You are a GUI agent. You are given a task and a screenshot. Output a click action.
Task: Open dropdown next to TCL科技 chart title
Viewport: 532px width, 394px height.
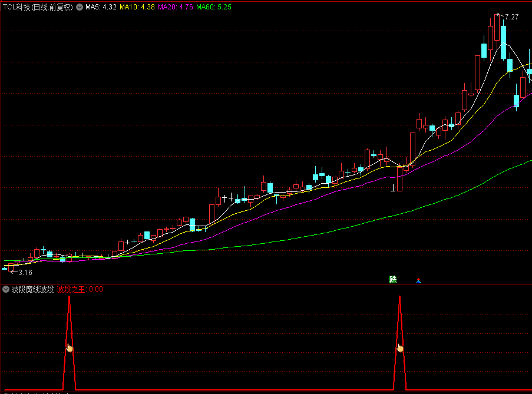click(80, 7)
